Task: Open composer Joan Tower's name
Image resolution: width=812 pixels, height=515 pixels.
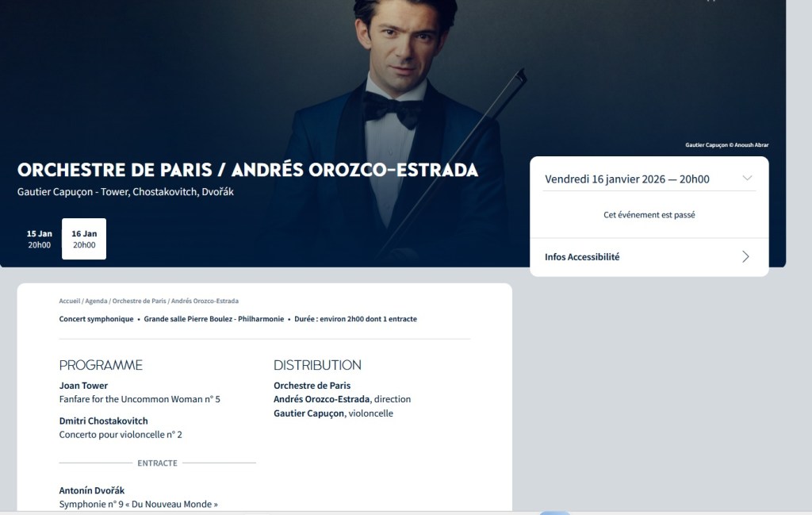Action: click(x=83, y=386)
